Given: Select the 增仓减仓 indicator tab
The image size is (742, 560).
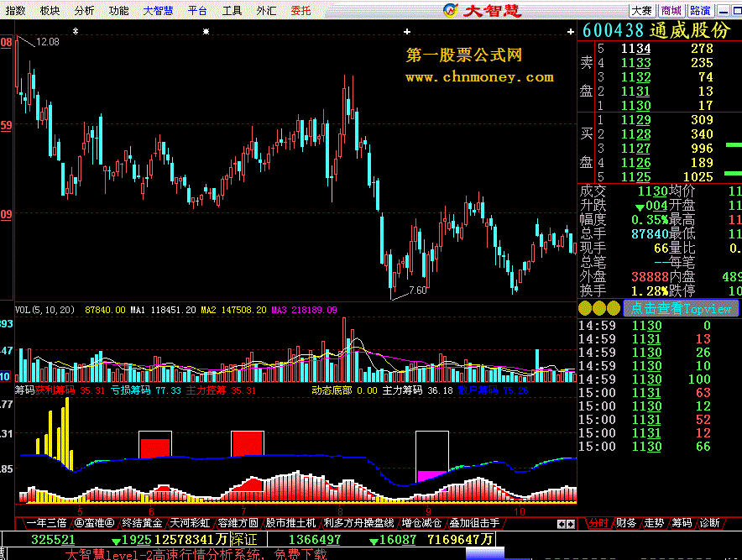Looking at the screenshot, I should click(421, 523).
